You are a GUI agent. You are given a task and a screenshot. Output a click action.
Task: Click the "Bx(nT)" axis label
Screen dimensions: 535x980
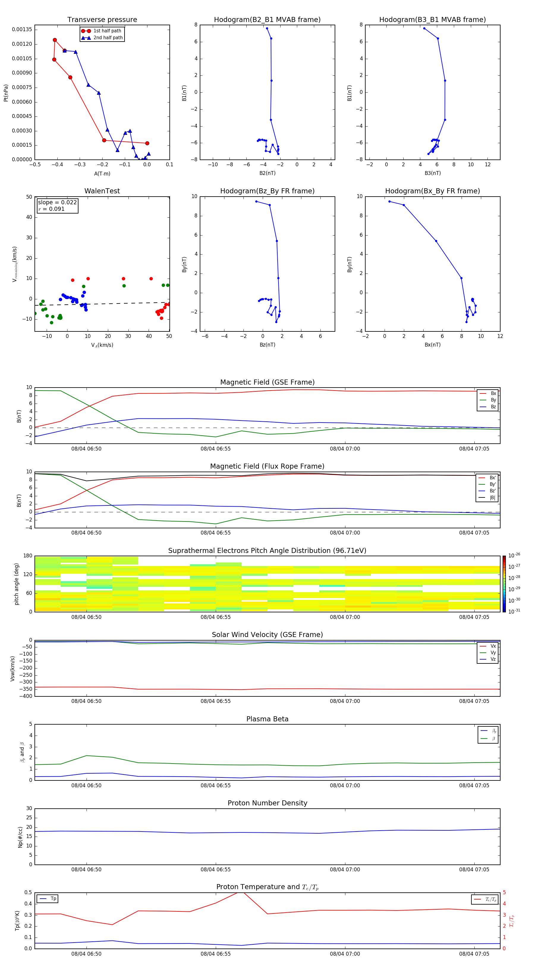432,345
